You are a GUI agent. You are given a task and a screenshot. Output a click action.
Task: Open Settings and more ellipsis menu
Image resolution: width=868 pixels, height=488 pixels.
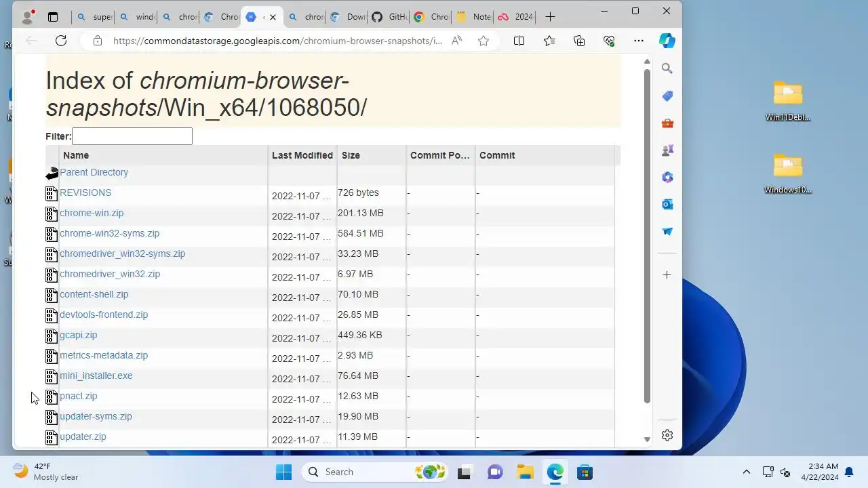(638, 41)
